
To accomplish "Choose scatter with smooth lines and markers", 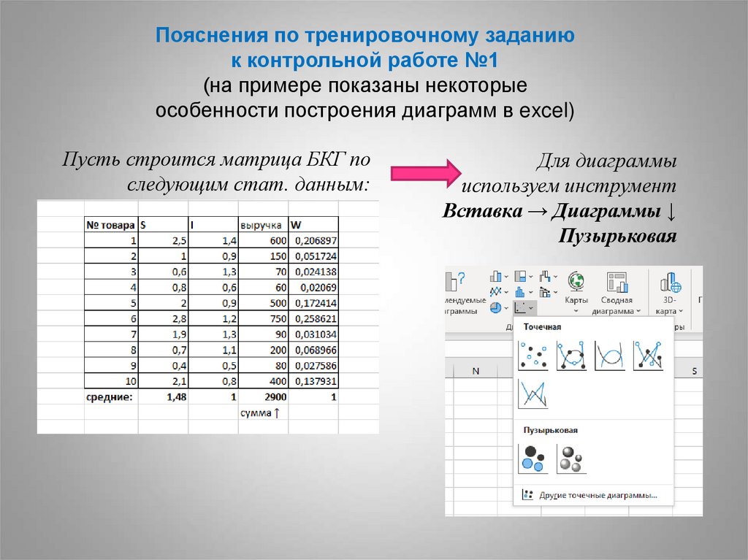I will click(571, 356).
